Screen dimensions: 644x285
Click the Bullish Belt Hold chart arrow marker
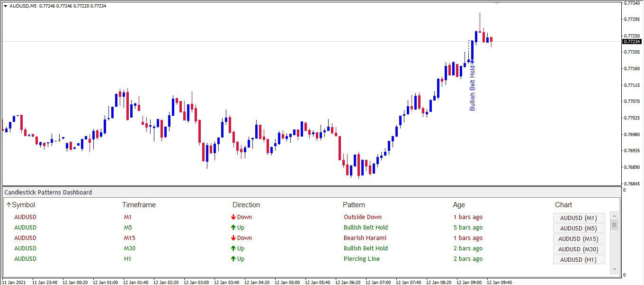[x=472, y=62]
